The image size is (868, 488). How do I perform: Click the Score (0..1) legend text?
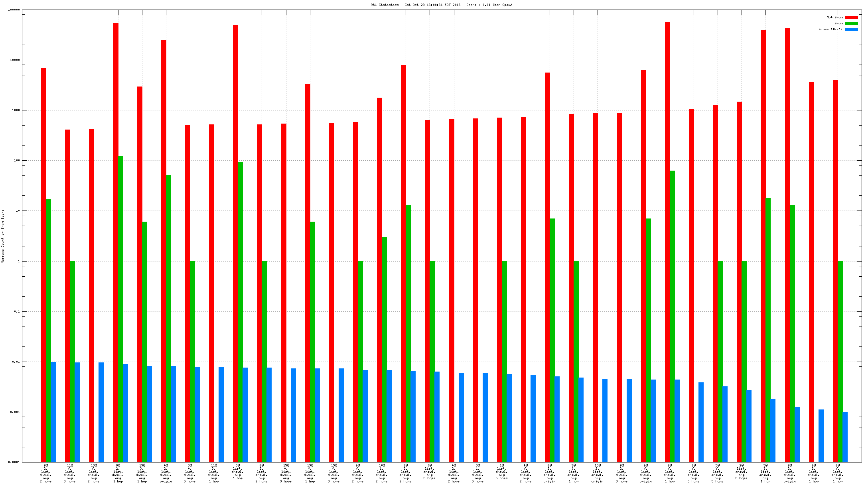click(831, 29)
